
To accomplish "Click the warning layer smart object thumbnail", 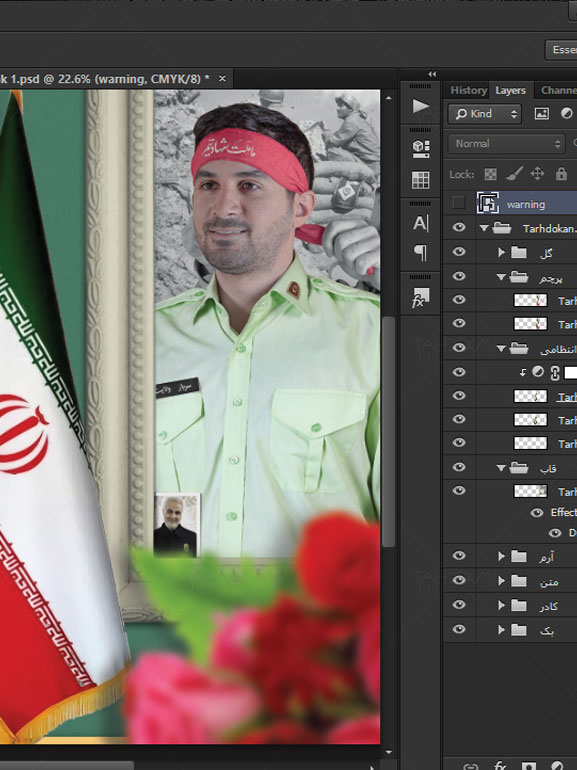I will pos(488,203).
